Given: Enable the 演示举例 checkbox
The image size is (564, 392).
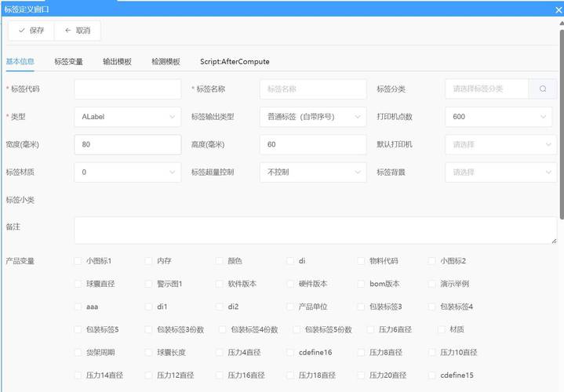Looking at the screenshot, I should click(x=432, y=284).
